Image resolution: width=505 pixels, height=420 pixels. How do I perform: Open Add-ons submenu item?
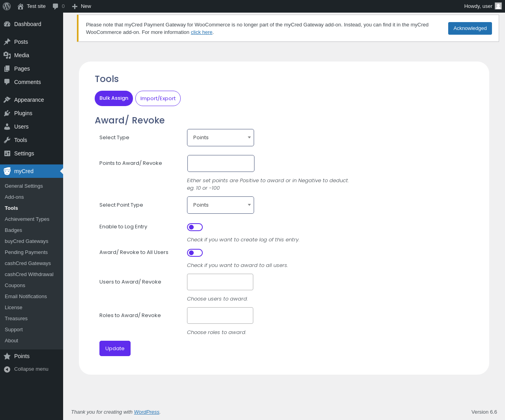coord(14,197)
